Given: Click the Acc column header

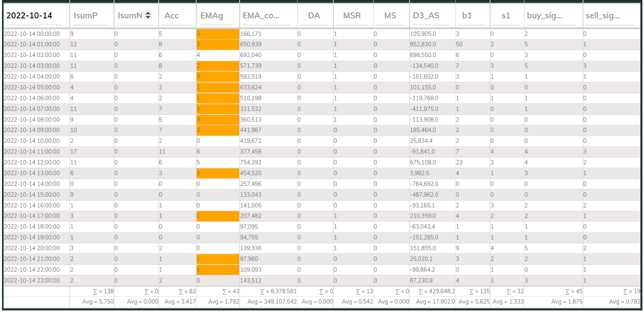Looking at the screenshot, I should [171, 16].
